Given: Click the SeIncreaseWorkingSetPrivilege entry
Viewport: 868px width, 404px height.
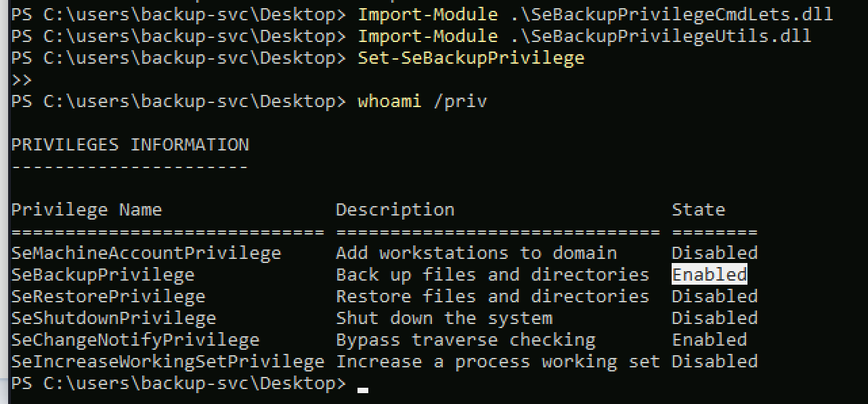Looking at the screenshot, I should [x=168, y=361].
